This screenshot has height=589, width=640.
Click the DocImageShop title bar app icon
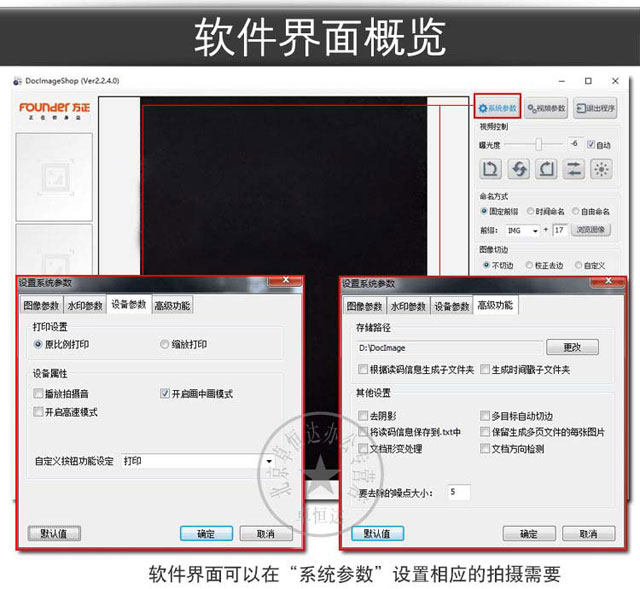point(17,81)
